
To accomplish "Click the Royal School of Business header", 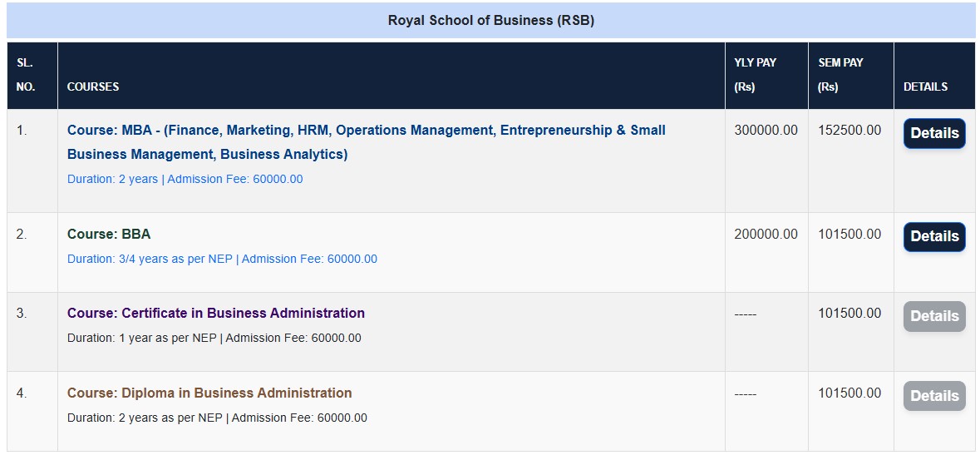I will (x=490, y=20).
